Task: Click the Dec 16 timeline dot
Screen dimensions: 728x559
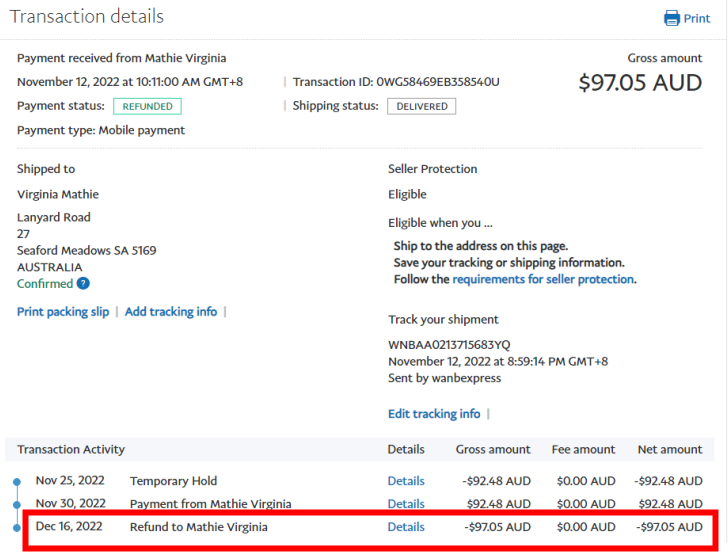Action: point(17,527)
